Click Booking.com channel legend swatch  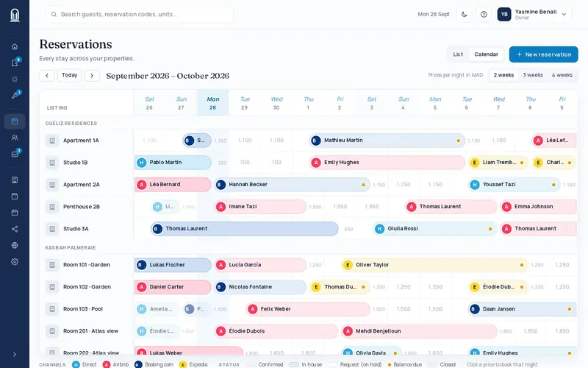point(138,364)
